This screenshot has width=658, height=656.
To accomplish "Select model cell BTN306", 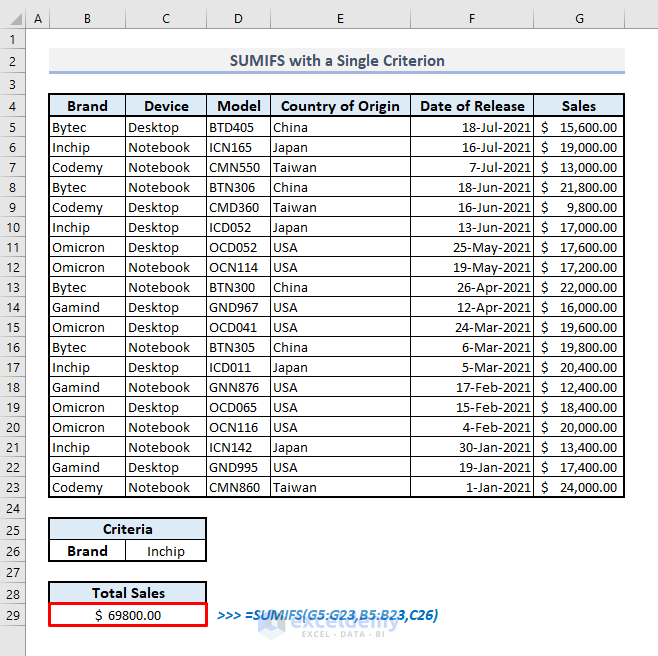I will pos(238,187).
